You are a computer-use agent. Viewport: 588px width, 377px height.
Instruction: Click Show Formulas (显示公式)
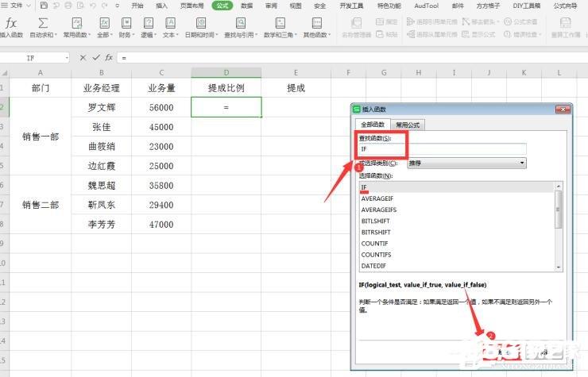[479, 34]
